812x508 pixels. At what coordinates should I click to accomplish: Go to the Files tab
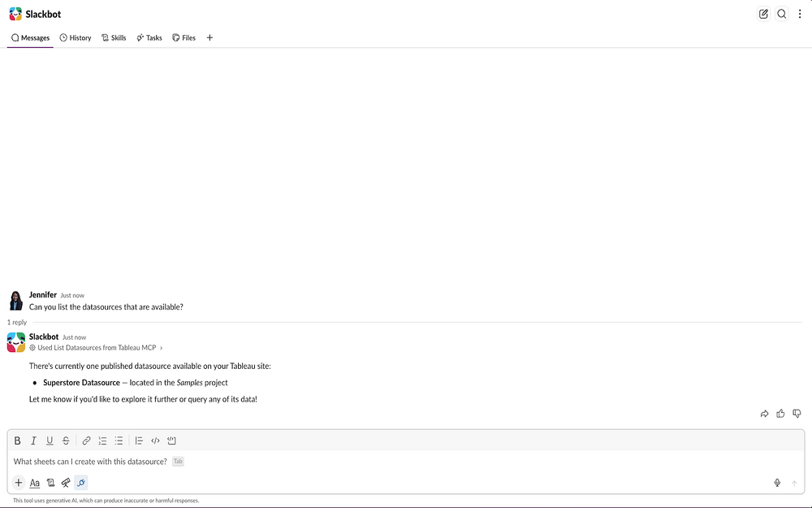[x=184, y=38]
